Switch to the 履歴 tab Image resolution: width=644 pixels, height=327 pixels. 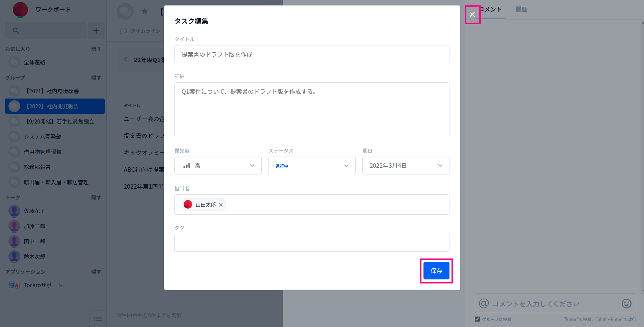[x=521, y=9]
